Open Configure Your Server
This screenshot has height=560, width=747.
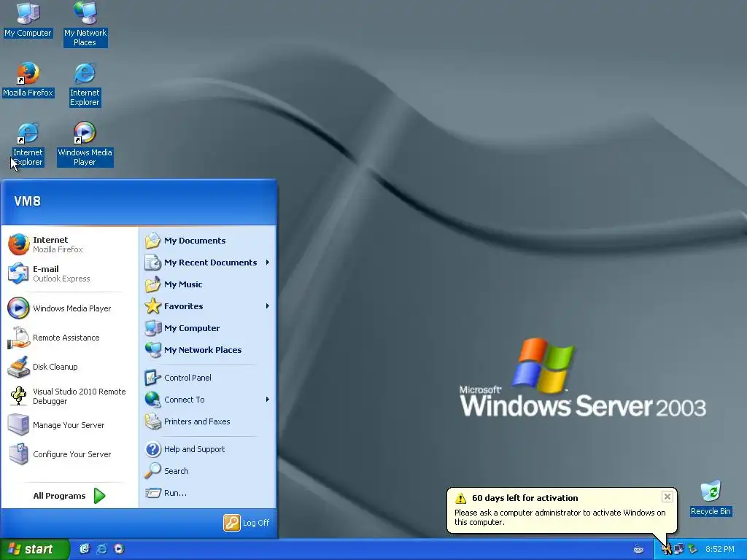coord(69,454)
